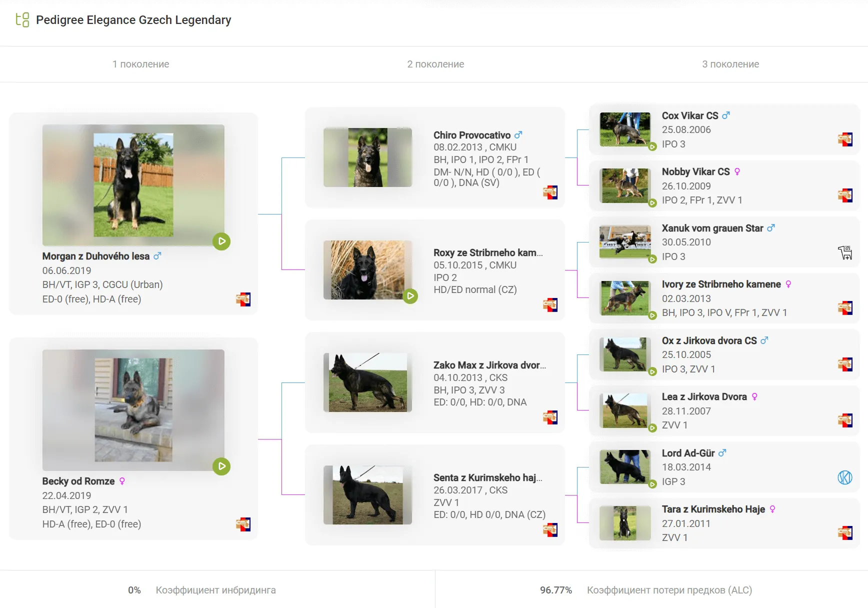
Task: Click the flag icon on Morgan z Duhového lesa's card
Action: click(243, 299)
